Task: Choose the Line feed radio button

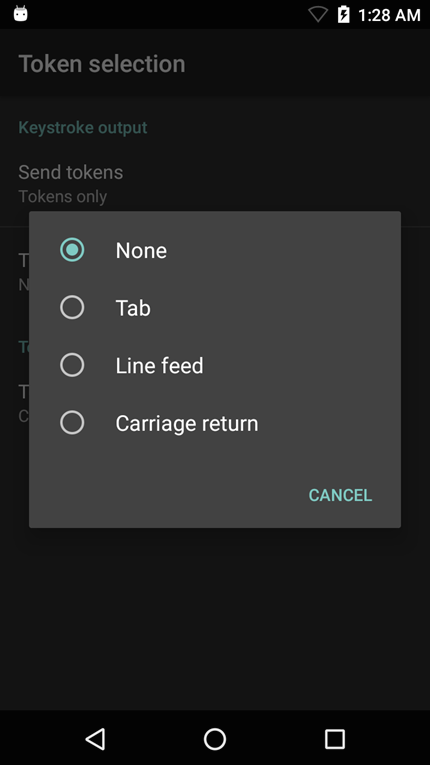Action: coord(72,365)
